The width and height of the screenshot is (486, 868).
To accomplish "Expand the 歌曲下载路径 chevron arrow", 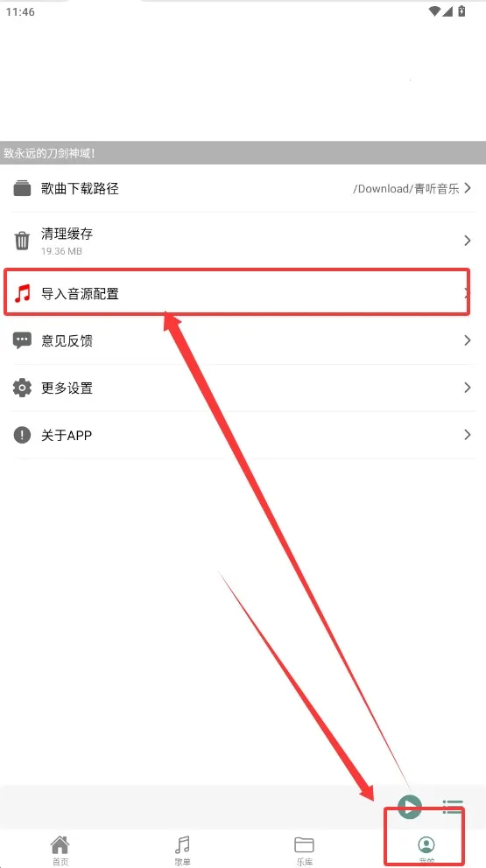I will tap(468, 188).
